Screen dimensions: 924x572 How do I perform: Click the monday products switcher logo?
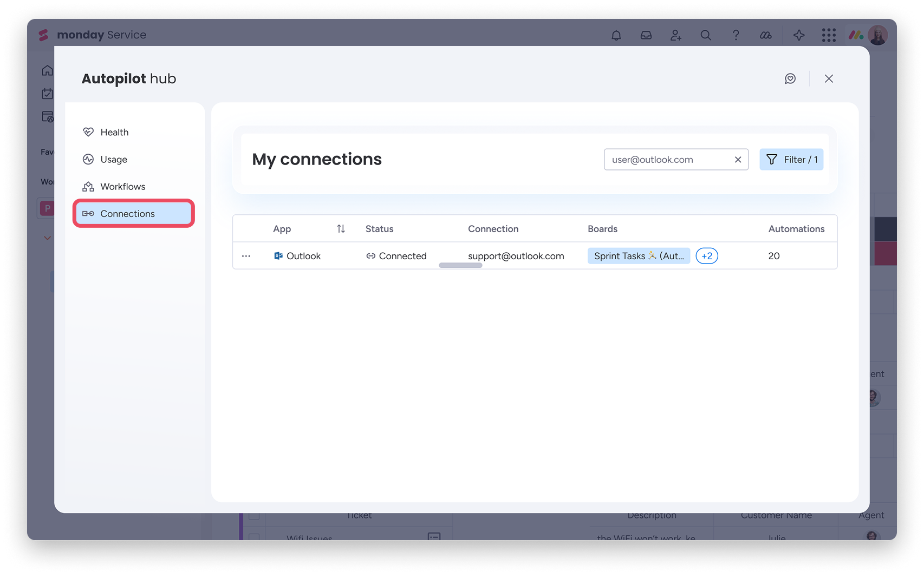[x=856, y=35]
